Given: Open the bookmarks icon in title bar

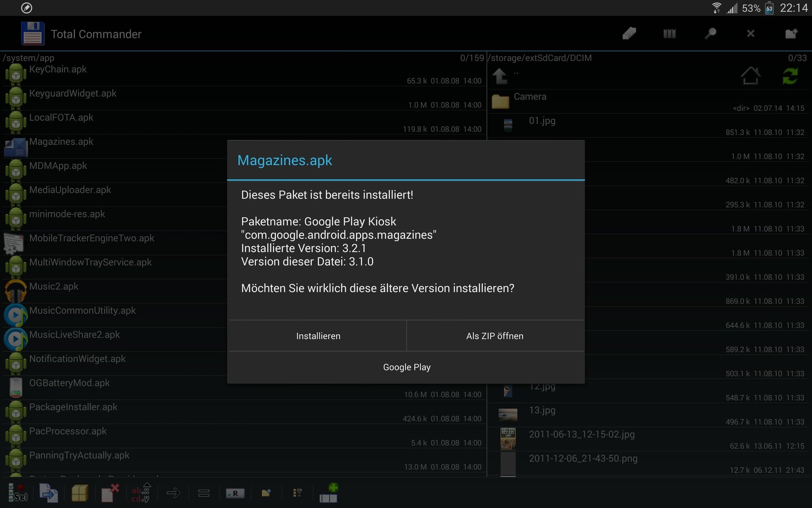Looking at the screenshot, I should pos(669,33).
